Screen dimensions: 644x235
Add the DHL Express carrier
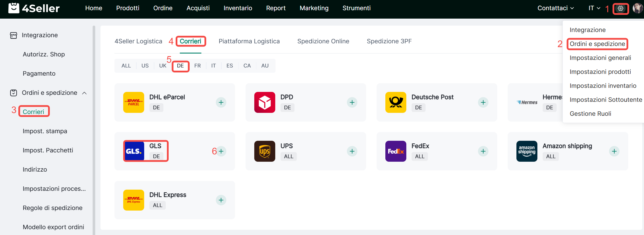[x=221, y=200]
